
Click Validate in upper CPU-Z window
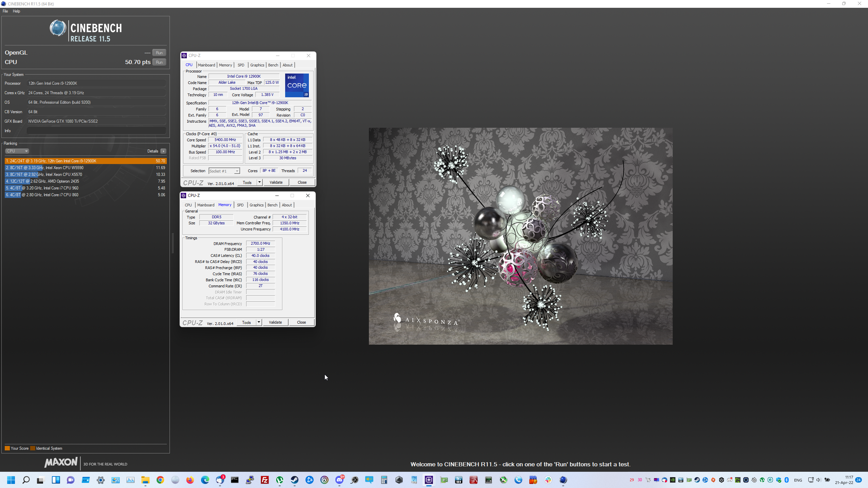click(x=276, y=183)
